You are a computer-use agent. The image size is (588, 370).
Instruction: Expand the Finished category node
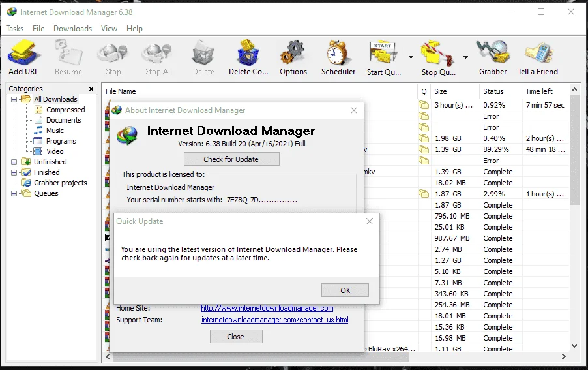[x=14, y=173]
